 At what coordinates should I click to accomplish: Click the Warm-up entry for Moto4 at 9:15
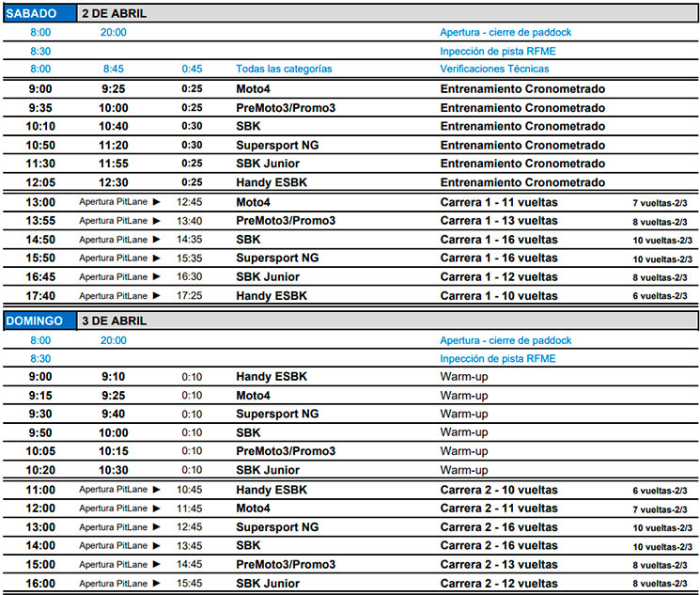(x=464, y=396)
